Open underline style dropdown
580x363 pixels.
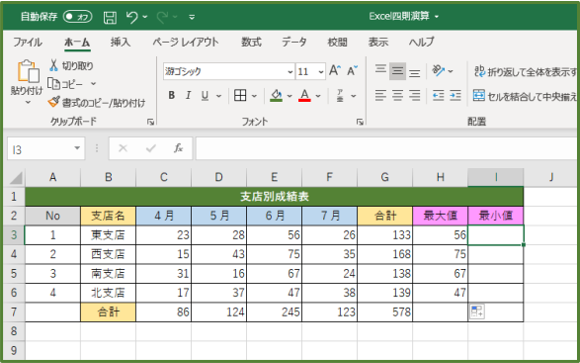click(219, 96)
